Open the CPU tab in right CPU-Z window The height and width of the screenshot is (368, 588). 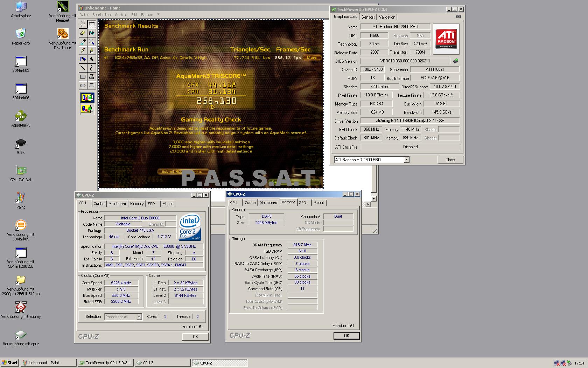234,203
